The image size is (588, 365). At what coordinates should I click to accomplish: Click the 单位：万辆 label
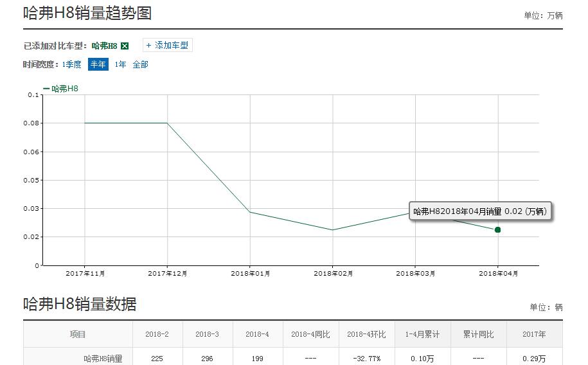[544, 16]
